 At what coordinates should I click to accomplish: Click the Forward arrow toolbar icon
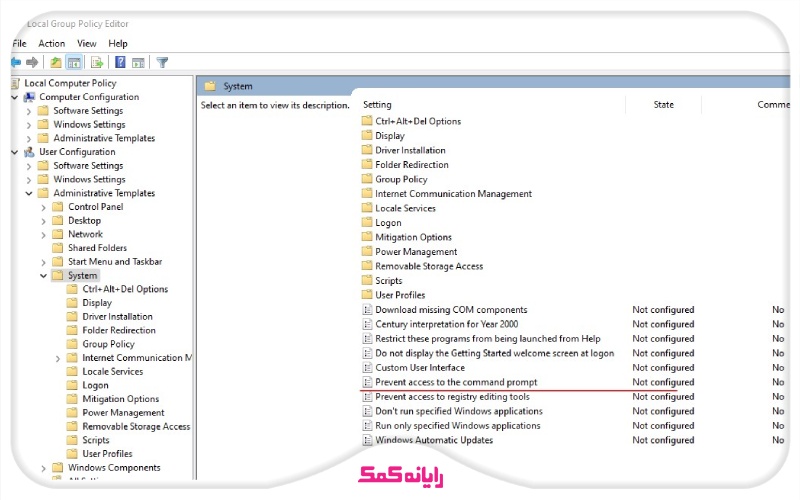point(32,62)
